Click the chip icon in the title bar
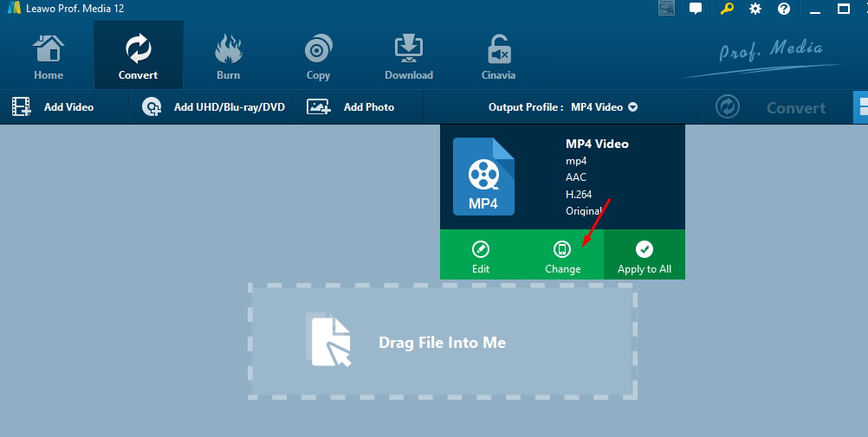The image size is (868, 437). click(x=666, y=8)
